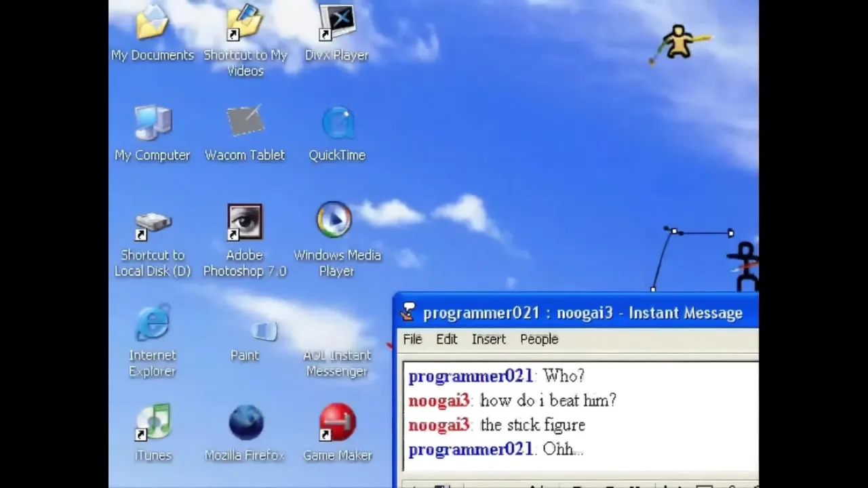The width and height of the screenshot is (868, 488).
Task: Open Internet Explorer desktop icon
Action: point(153,323)
